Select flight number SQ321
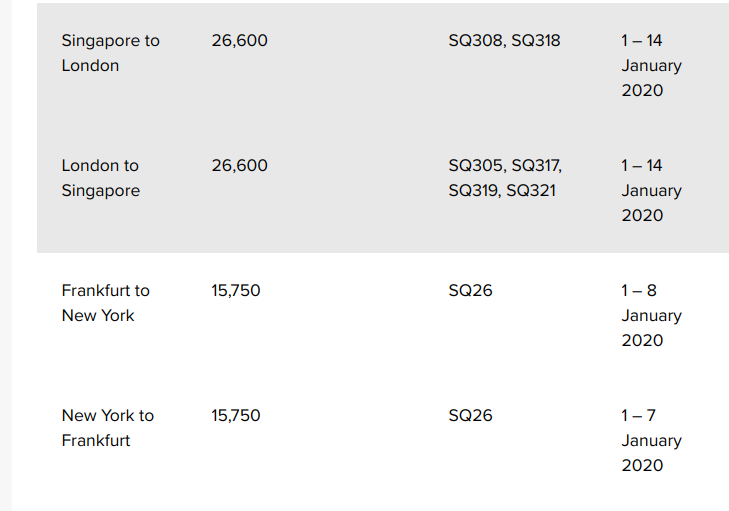Image resolution: width=729 pixels, height=511 pixels. tap(533, 191)
